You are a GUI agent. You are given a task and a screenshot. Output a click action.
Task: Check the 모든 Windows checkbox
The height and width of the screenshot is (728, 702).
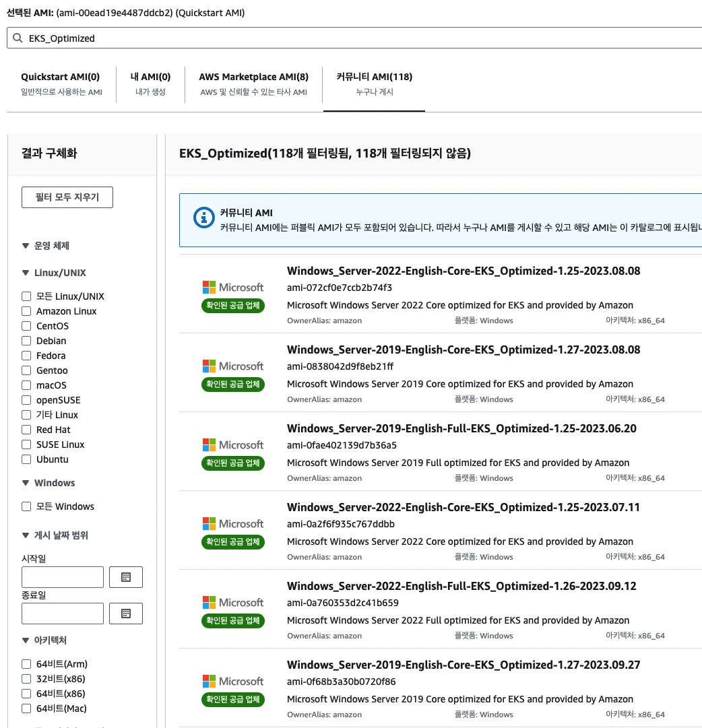tap(26, 506)
